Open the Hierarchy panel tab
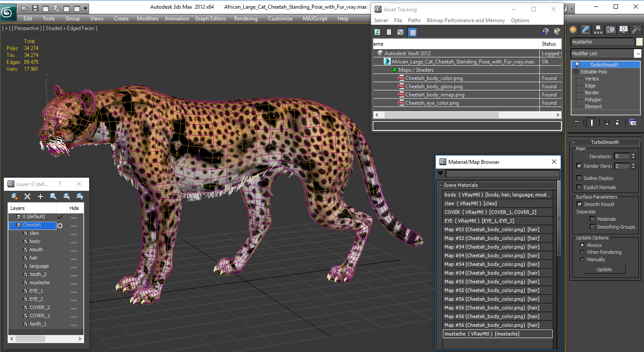The image size is (644, 352). 598,30
